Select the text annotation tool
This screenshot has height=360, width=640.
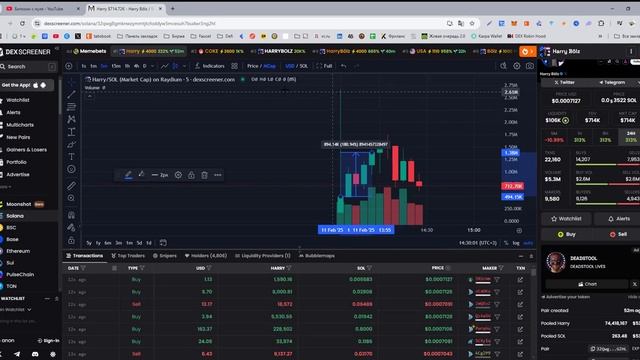point(71,157)
